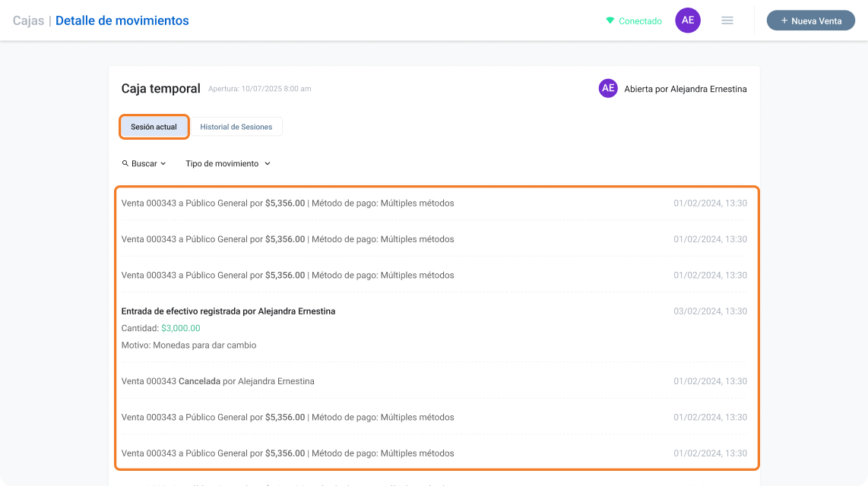Click the magnifier icon beside Buscar
The width and height of the screenshot is (868, 486).
tap(125, 164)
